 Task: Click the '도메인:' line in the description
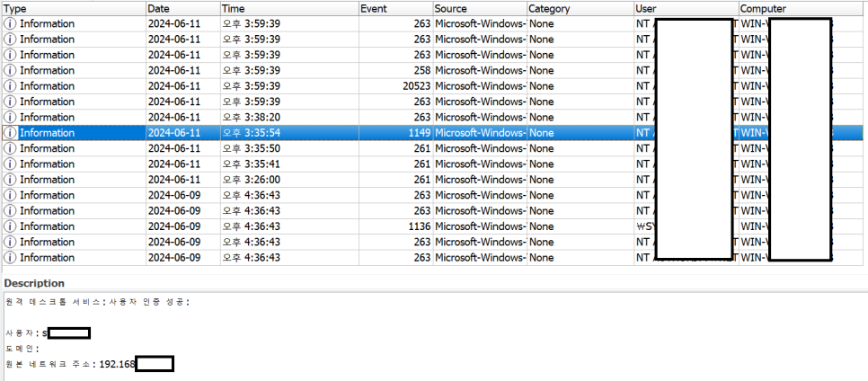[x=22, y=349]
